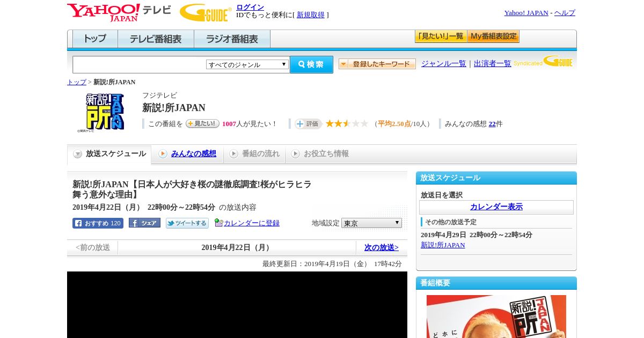Click the 検索 search button

(311, 64)
